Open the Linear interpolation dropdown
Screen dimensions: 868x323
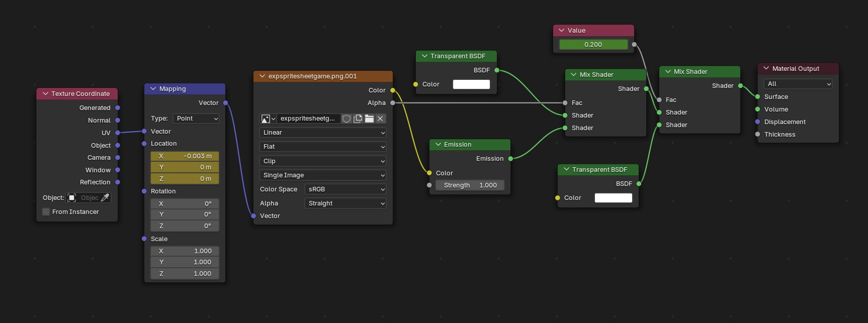[323, 133]
